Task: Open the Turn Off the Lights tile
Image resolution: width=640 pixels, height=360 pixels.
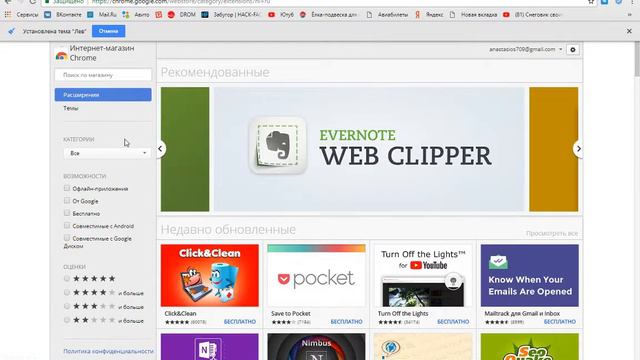Action: click(423, 276)
